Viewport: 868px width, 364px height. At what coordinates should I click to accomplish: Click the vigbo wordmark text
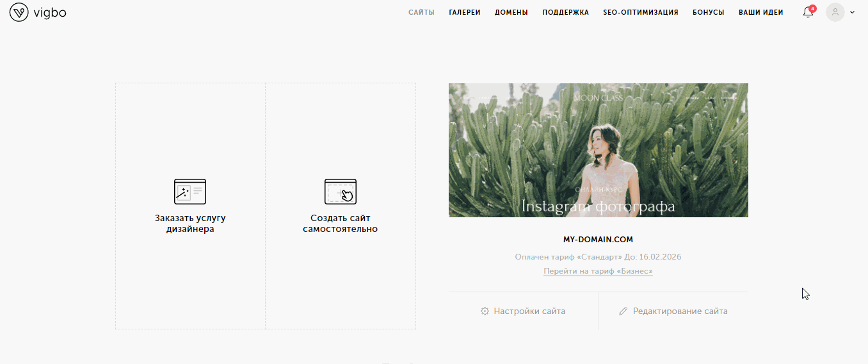coord(50,12)
